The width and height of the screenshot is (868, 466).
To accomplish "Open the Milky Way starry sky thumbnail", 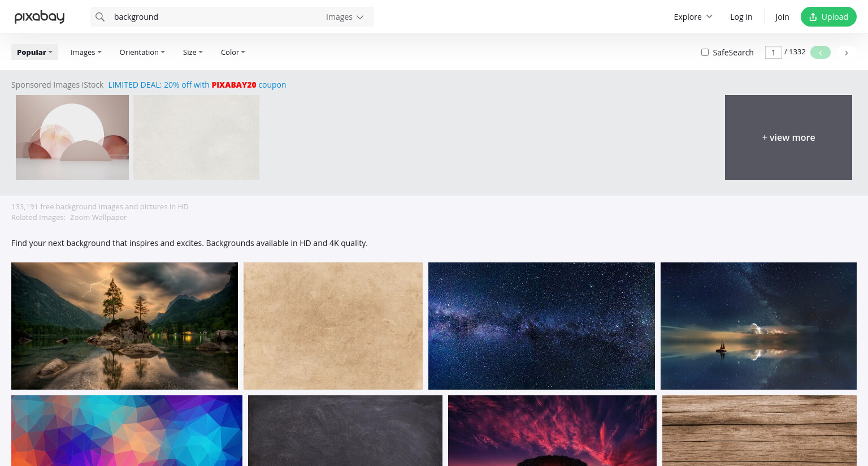I will [541, 326].
